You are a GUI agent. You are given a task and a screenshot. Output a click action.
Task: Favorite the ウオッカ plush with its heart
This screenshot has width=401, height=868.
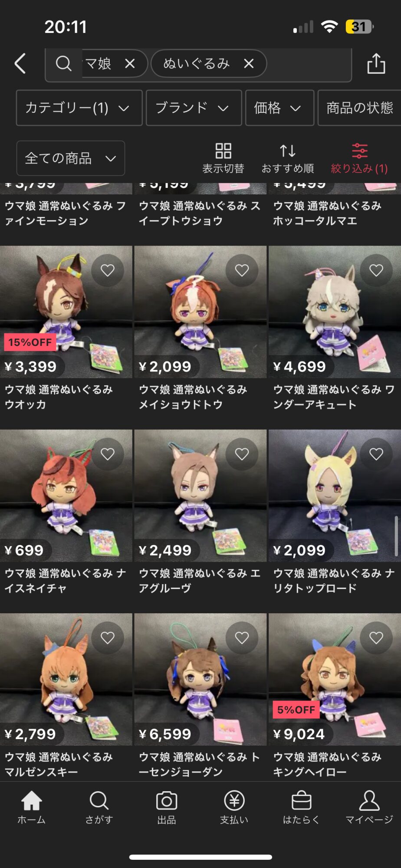(108, 270)
